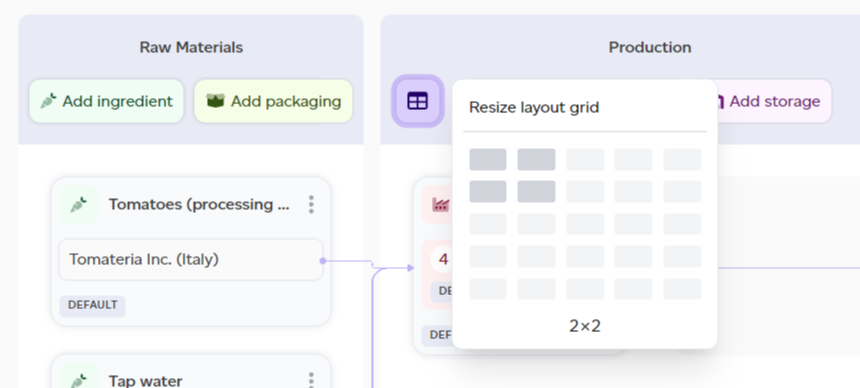This screenshot has height=388, width=860.
Task: Select grid cell row 4 column 2
Action: tap(536, 256)
